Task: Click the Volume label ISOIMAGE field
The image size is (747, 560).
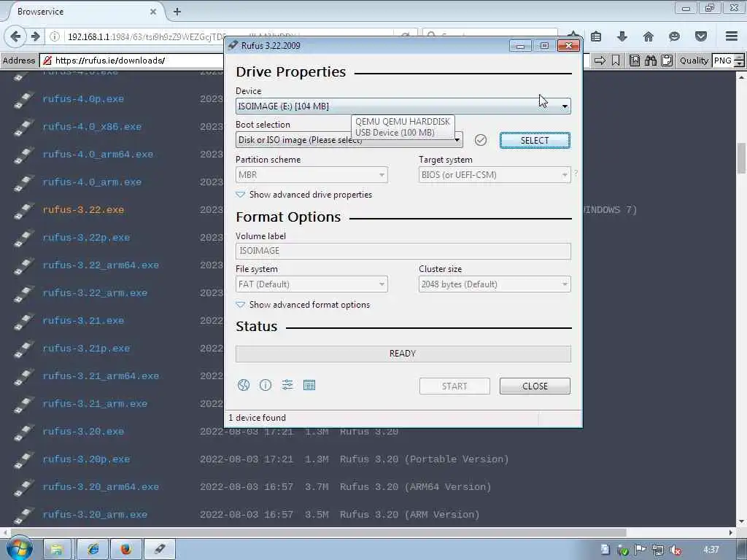Action: [403, 251]
